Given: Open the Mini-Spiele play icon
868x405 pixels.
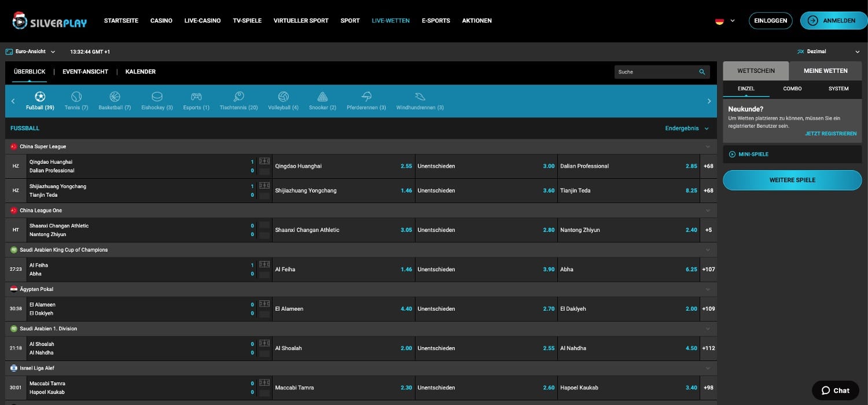Looking at the screenshot, I should 732,154.
